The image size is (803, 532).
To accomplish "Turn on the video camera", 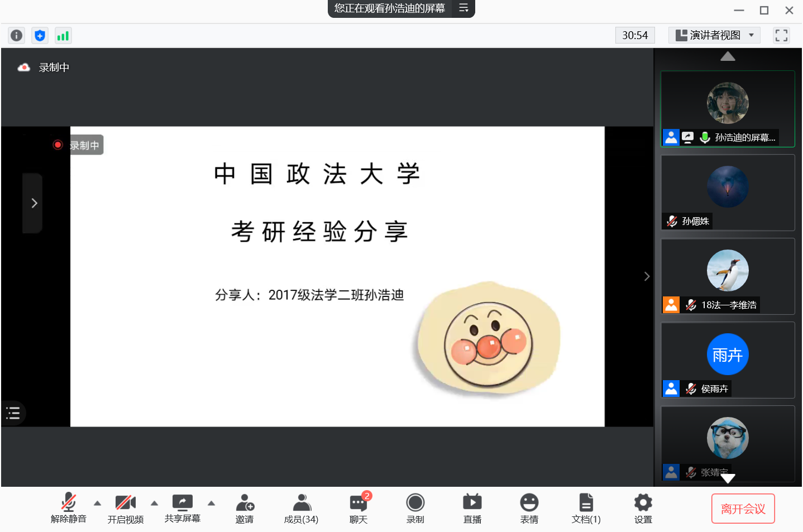I will (x=126, y=508).
